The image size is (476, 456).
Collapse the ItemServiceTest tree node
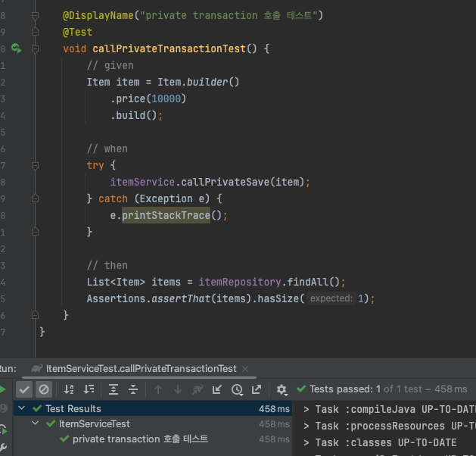click(36, 423)
